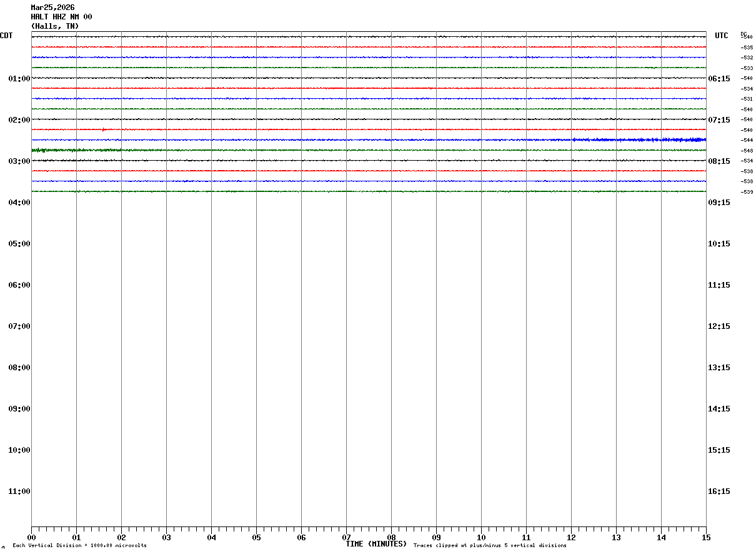Click the UTC timezone header

(x=722, y=36)
